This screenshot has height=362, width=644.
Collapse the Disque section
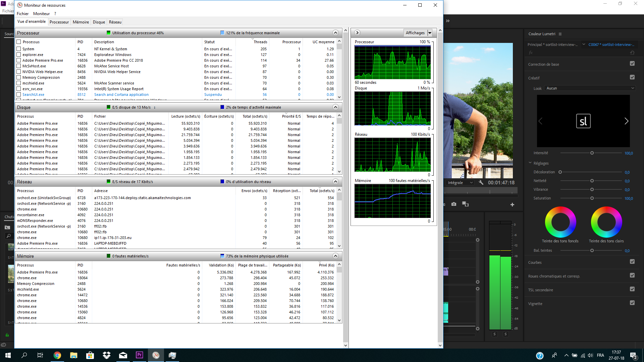[x=335, y=107]
